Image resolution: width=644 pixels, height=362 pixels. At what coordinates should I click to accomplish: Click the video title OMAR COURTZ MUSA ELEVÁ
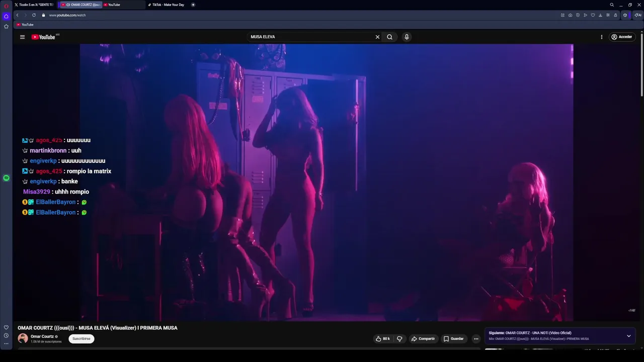click(x=98, y=328)
